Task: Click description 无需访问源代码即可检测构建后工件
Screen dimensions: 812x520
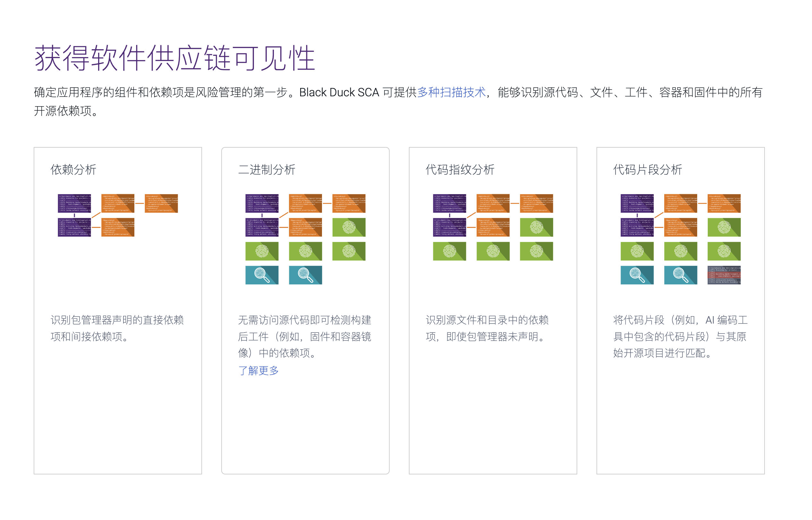Action: tap(305, 336)
